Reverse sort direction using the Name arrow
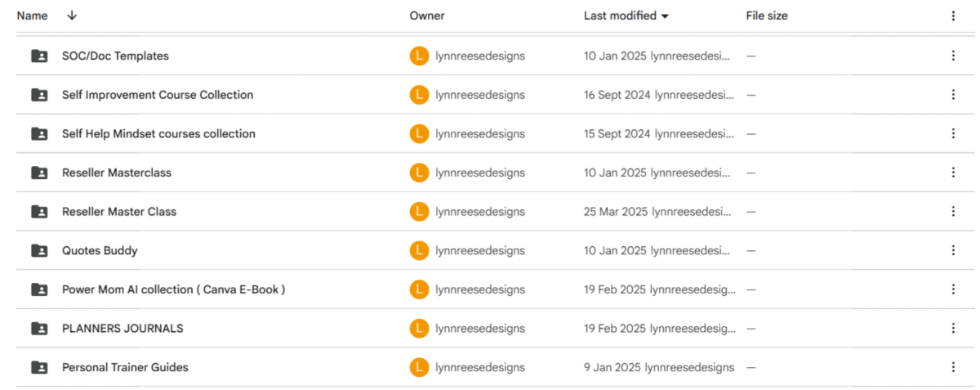 coord(72,16)
